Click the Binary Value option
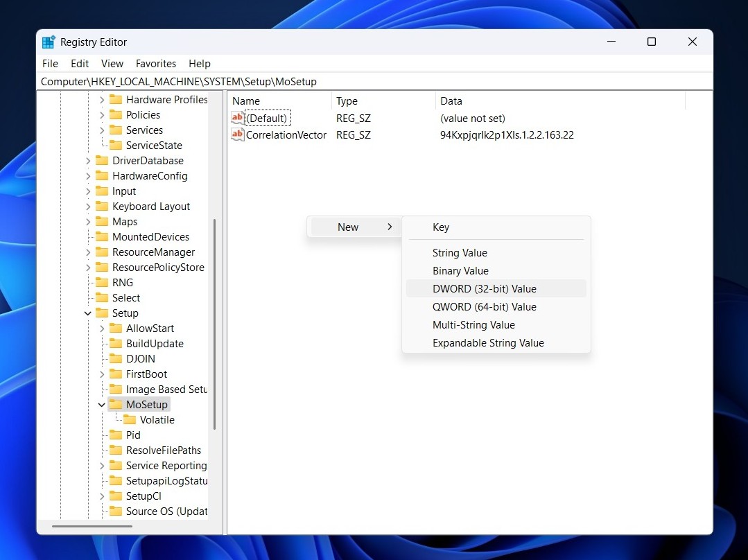Image resolution: width=748 pixels, height=560 pixels. [x=460, y=270]
